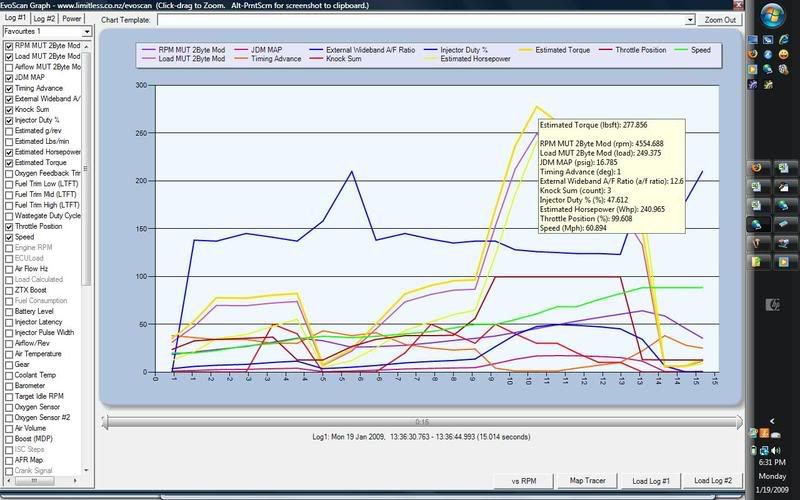Open the Power tab
Screen dimensions: 800x500
(x=73, y=18)
